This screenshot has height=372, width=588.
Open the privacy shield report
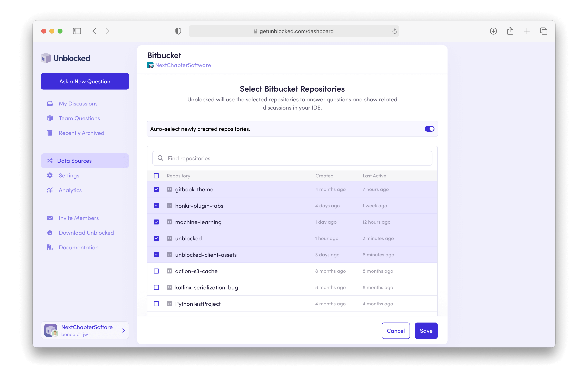pyautogui.click(x=178, y=31)
